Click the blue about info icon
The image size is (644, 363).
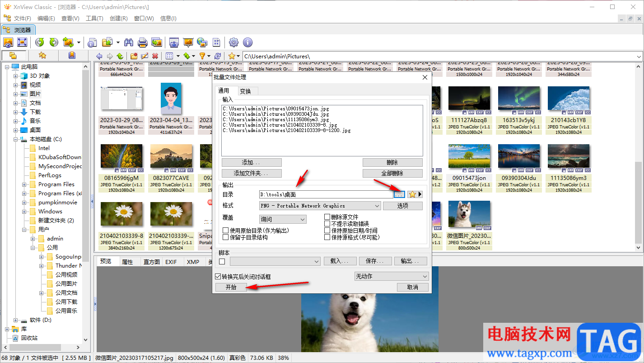[x=247, y=42]
